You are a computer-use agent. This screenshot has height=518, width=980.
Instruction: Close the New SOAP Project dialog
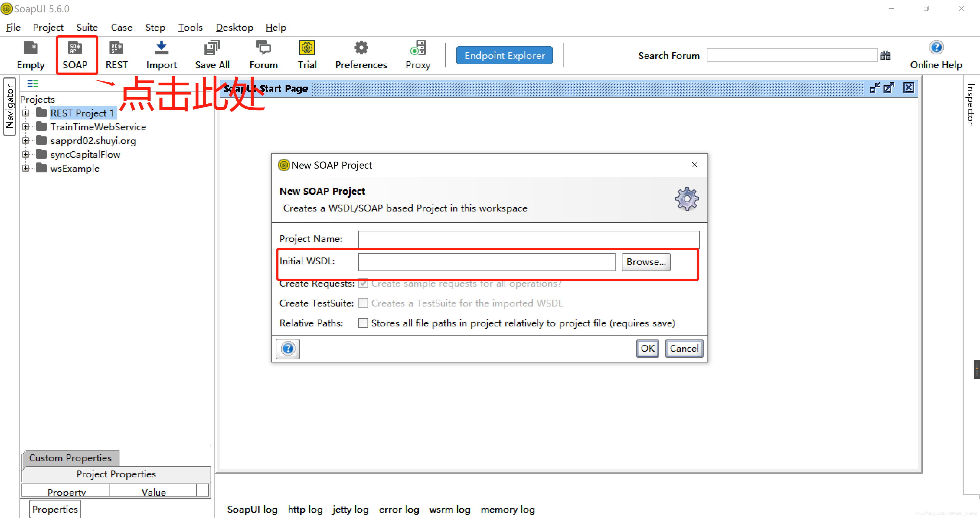pos(694,165)
